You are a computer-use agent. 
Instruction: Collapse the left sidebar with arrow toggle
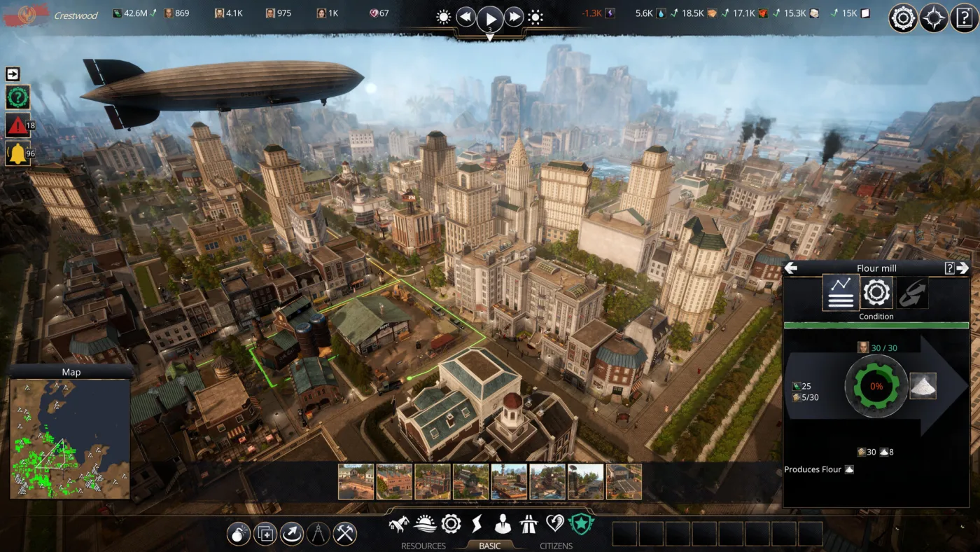13,74
